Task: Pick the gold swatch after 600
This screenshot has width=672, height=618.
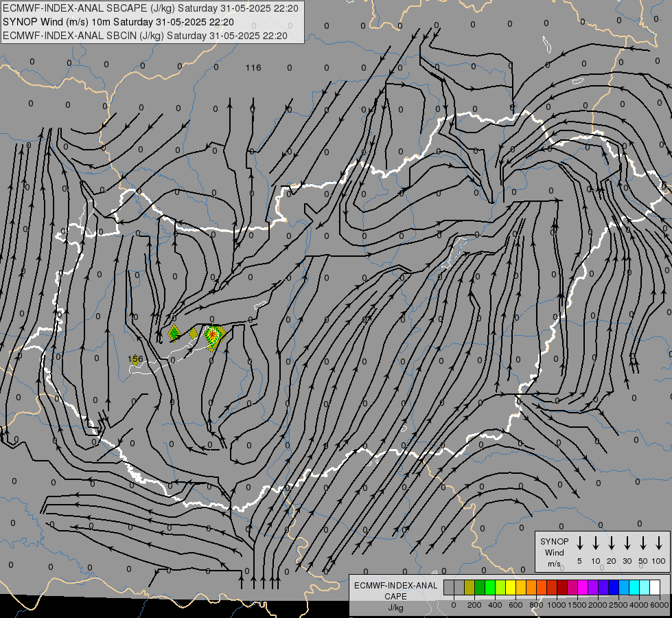Action: click(521, 587)
